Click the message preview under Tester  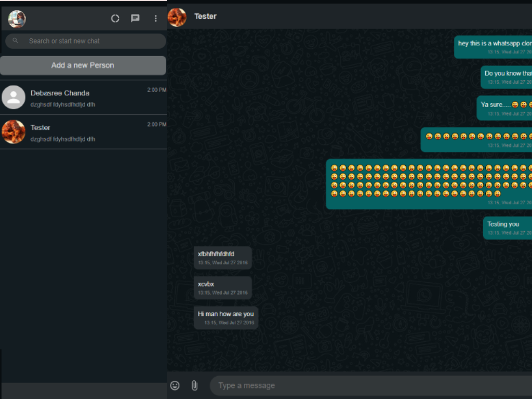(63, 139)
